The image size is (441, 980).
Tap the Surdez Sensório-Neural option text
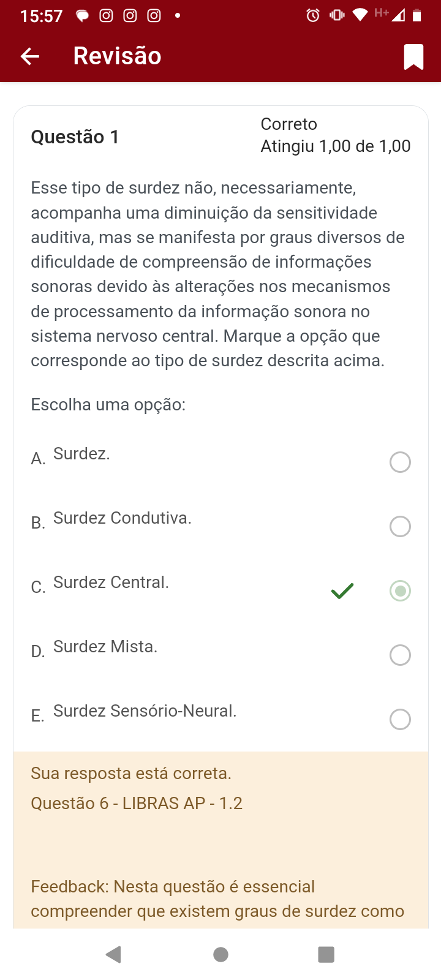[145, 711]
